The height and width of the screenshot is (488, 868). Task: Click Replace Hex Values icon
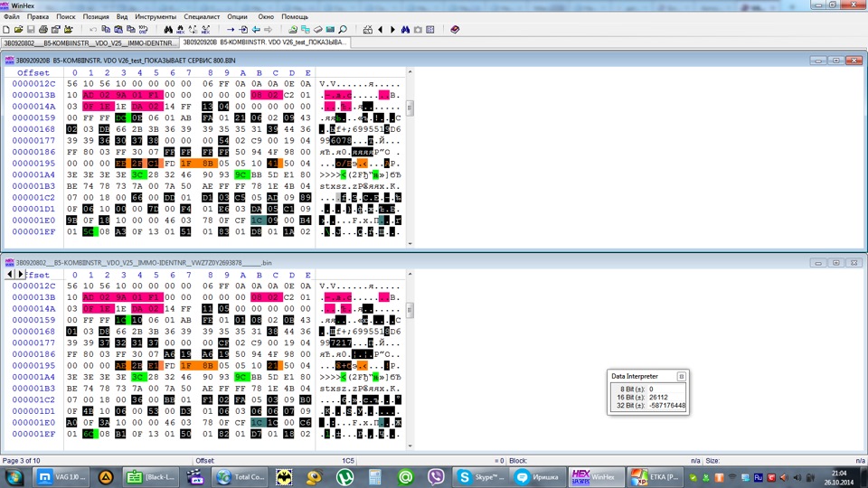click(205, 29)
